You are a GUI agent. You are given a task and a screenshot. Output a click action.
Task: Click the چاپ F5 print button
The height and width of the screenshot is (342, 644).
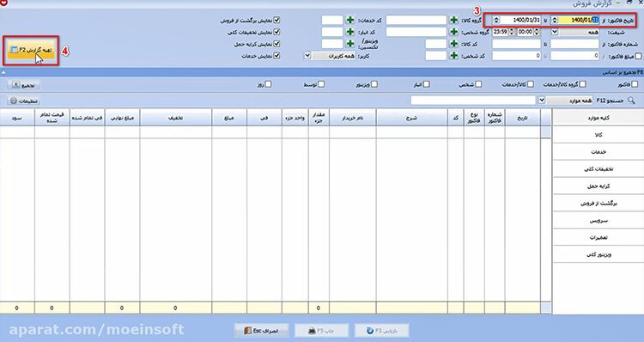322,331
